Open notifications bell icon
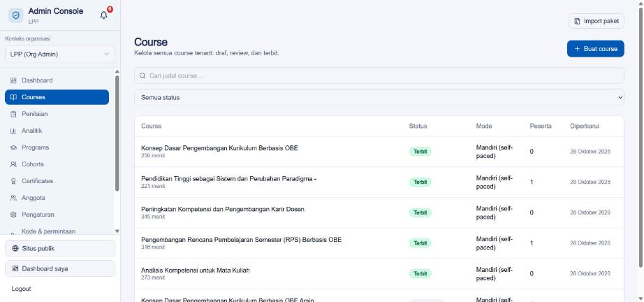Image resolution: width=644 pixels, height=302 pixels. (104, 15)
